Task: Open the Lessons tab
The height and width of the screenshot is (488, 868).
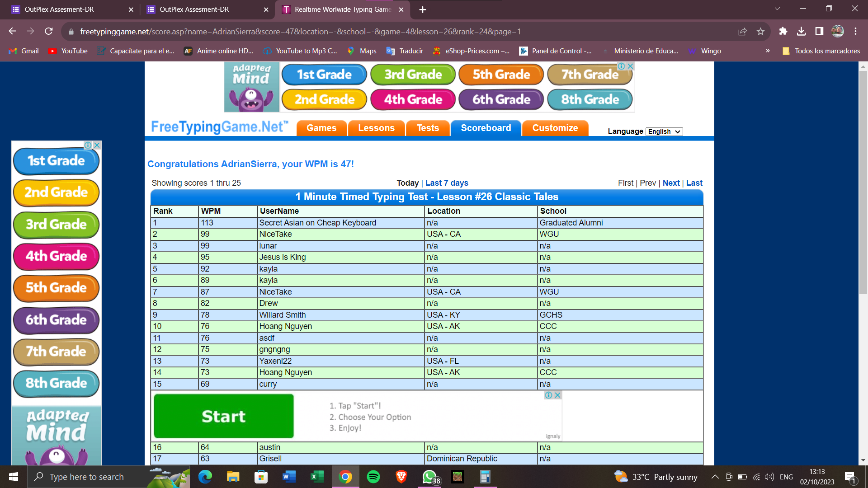Action: tap(376, 128)
